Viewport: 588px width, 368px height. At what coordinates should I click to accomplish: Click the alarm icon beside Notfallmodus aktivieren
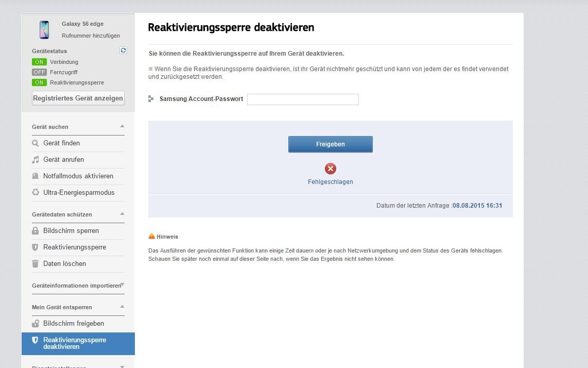[35, 176]
